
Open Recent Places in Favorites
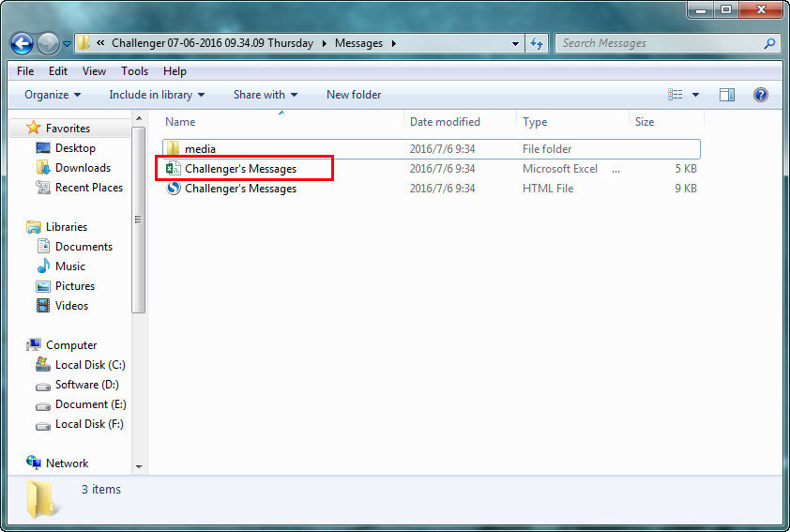click(89, 188)
